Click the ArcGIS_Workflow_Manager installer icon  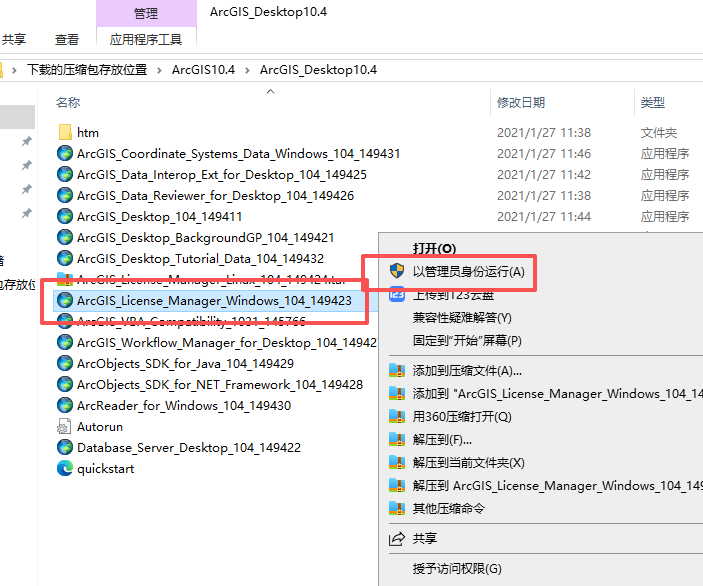(65, 343)
